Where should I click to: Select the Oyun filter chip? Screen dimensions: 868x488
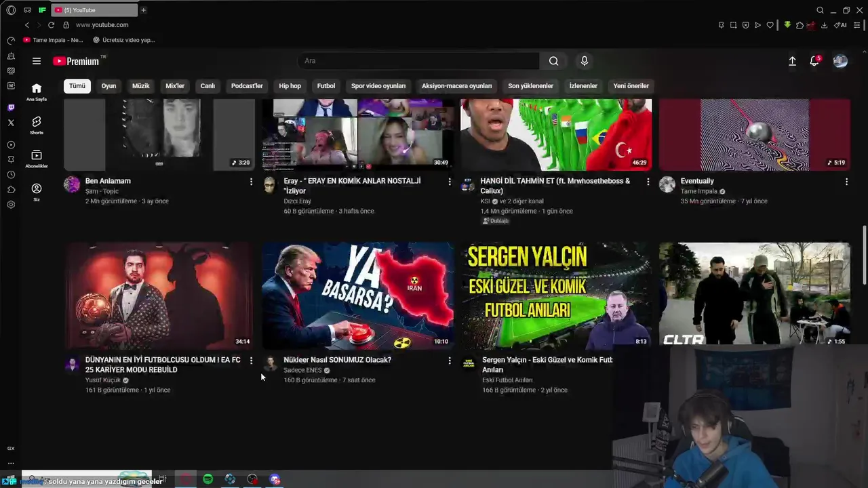click(108, 86)
